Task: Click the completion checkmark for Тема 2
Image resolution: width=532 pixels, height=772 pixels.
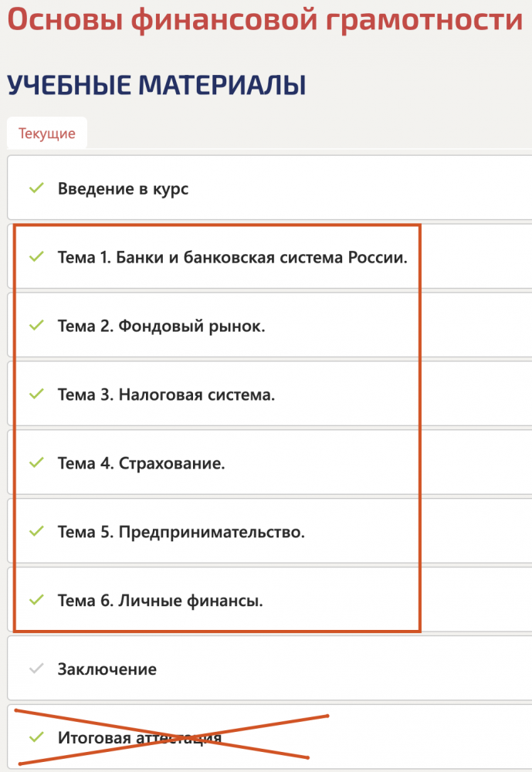Action: [x=36, y=326]
